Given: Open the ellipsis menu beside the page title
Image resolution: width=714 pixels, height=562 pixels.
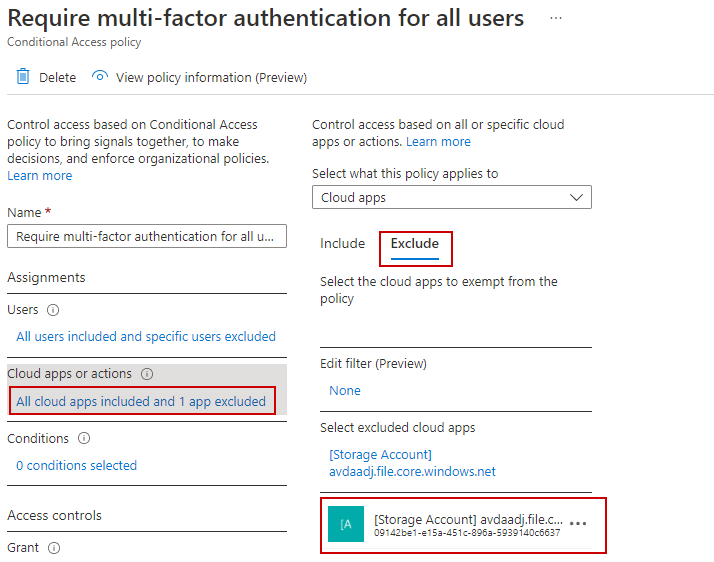Looking at the screenshot, I should click(556, 19).
